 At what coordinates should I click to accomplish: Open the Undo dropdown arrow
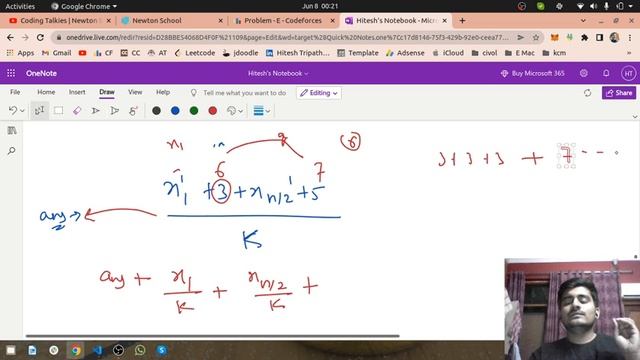click(22, 111)
